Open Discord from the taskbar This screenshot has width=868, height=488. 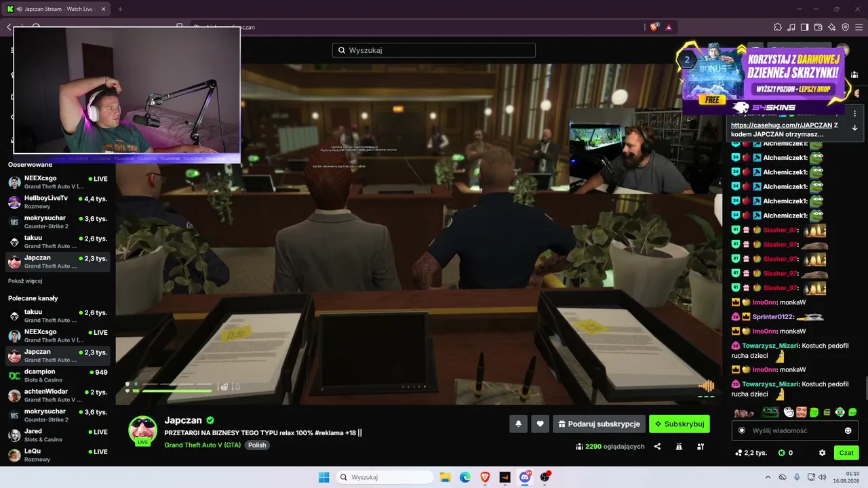(x=525, y=477)
